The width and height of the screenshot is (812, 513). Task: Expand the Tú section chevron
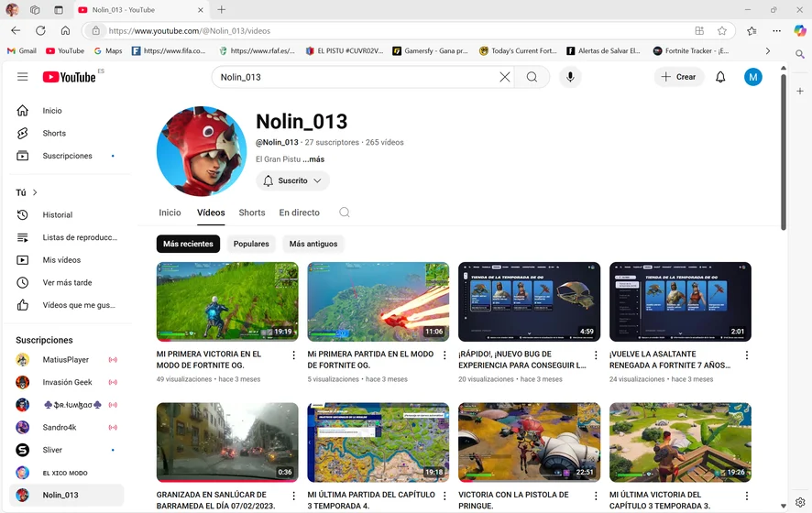[x=35, y=192]
